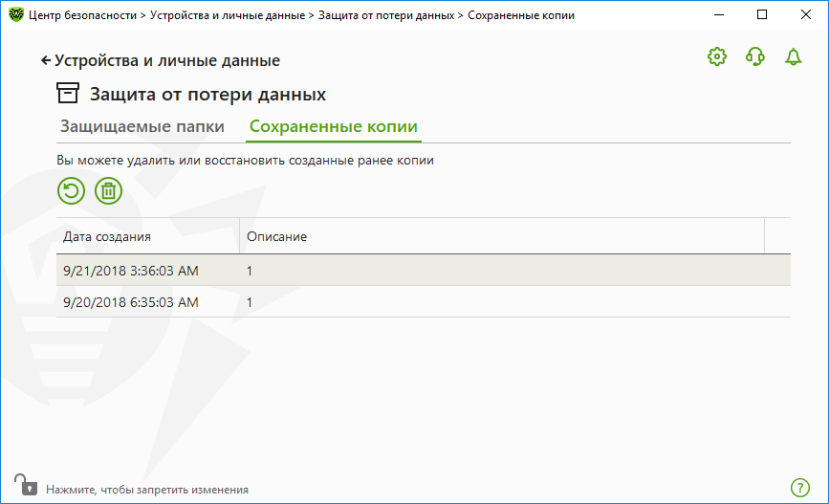Close the security center window

pyautogui.click(x=806, y=14)
